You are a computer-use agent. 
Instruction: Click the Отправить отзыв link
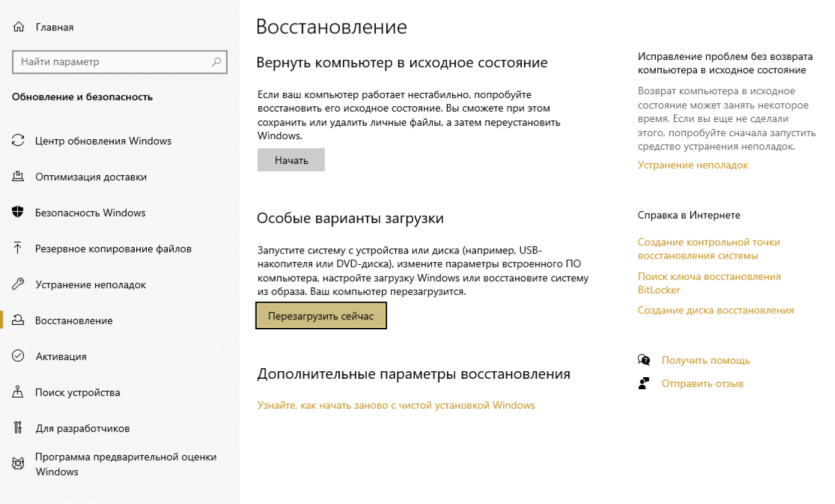[x=702, y=384]
